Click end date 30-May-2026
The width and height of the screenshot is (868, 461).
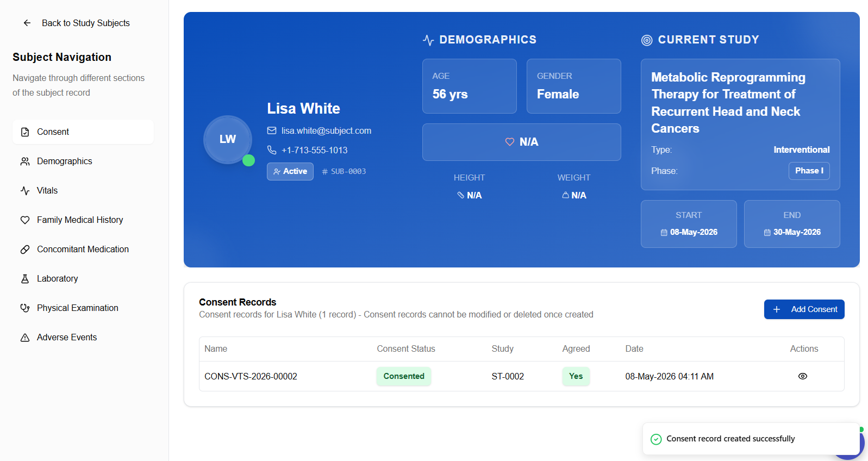tap(797, 232)
